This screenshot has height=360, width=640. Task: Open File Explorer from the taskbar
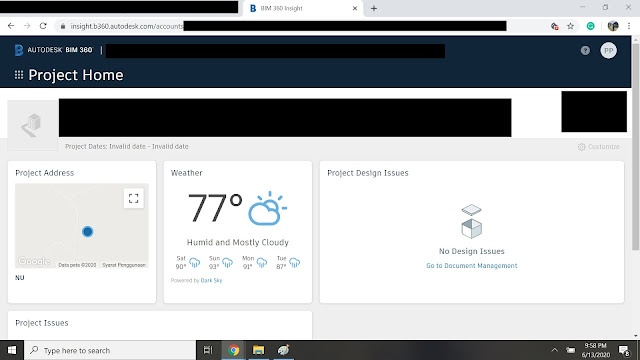coord(258,350)
